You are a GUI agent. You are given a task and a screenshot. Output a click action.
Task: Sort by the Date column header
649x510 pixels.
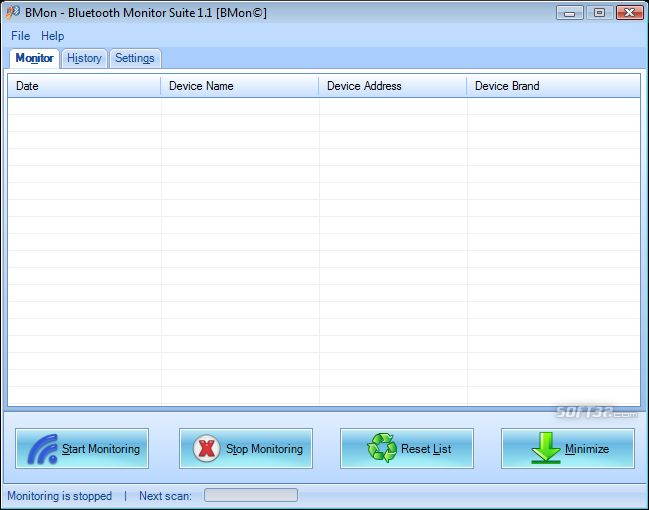tap(84, 86)
